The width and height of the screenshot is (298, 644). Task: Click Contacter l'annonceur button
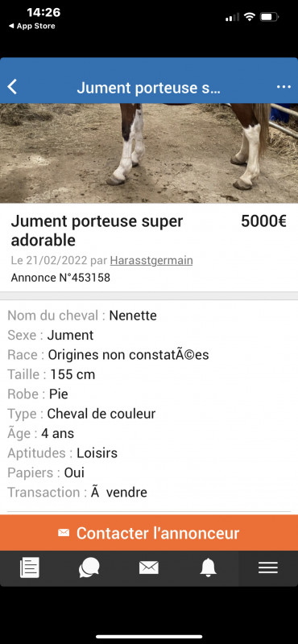149,533
